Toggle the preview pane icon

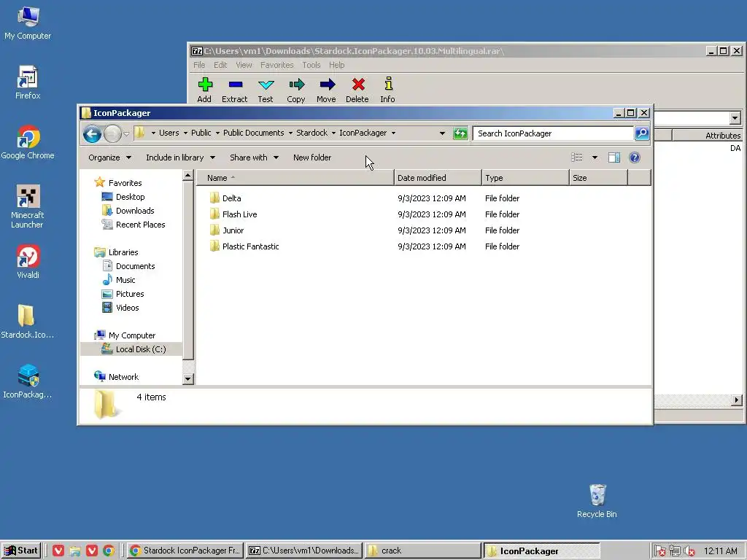(614, 157)
